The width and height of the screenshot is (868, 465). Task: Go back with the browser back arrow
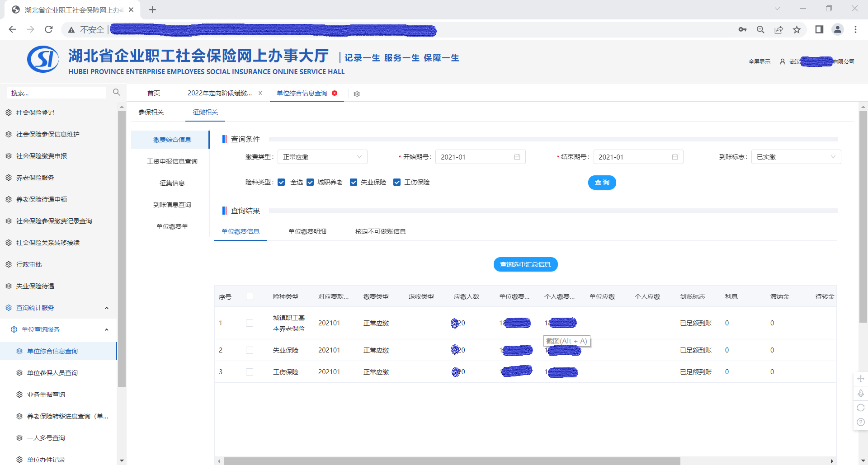pos(13,29)
